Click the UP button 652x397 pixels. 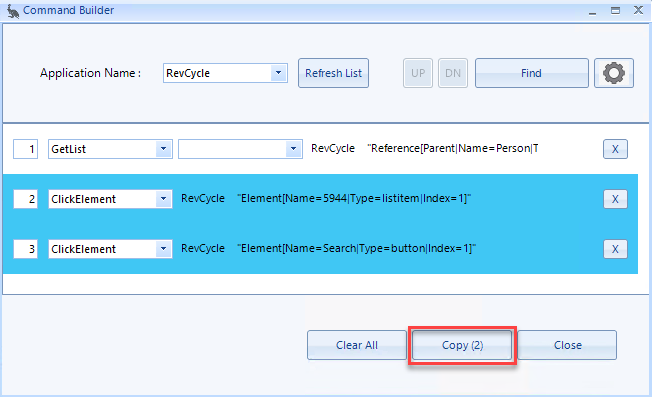418,73
